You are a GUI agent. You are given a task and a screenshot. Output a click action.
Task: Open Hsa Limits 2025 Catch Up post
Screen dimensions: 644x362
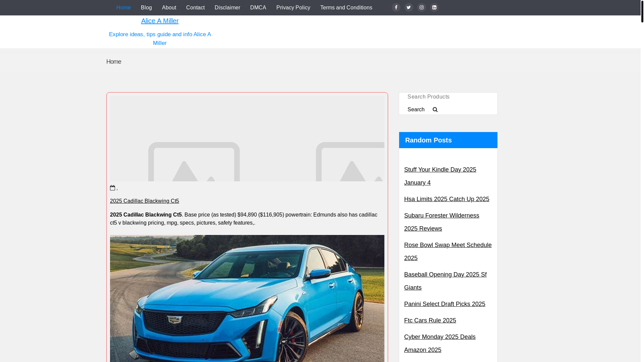coord(447,199)
